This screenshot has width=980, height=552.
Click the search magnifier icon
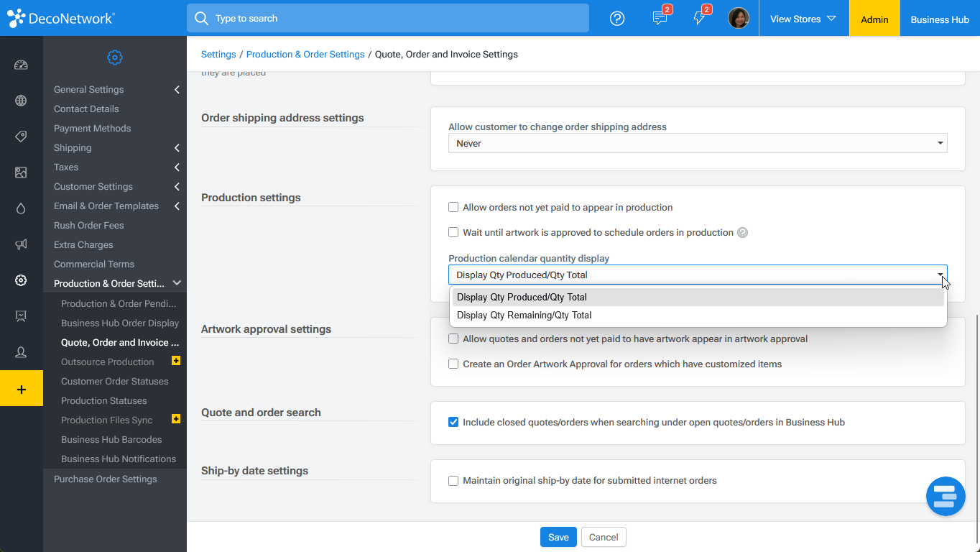202,18
